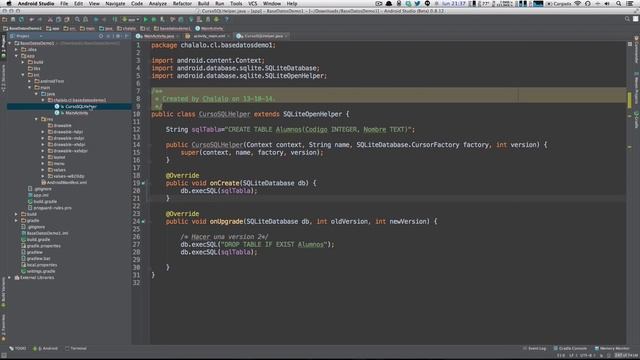Switch to the MainActivity.java editor tab
The height and width of the screenshot is (360, 640).
tap(158, 36)
